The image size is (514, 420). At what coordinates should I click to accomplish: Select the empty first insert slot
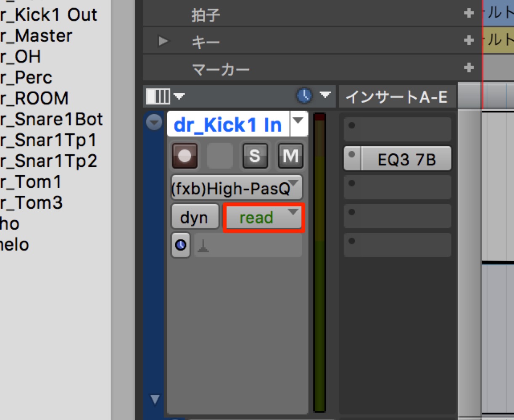point(398,129)
